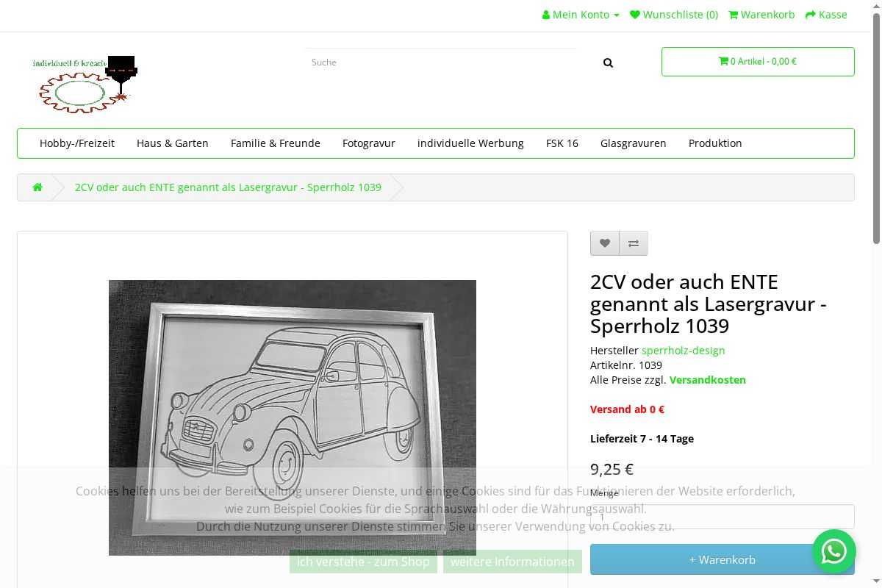Screen dimensions: 882x588
Task: Open the Glasgravuren category
Action: [633, 143]
